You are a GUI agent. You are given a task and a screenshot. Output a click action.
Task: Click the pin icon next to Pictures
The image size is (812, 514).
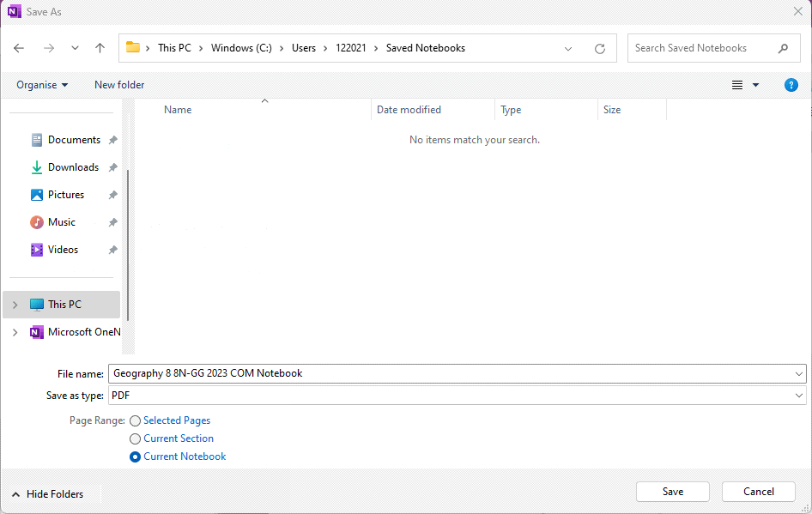113,195
